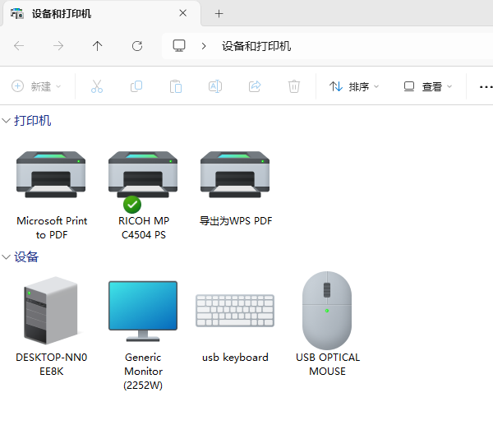
Task: Click the 设备 group header text
Action: (x=26, y=257)
